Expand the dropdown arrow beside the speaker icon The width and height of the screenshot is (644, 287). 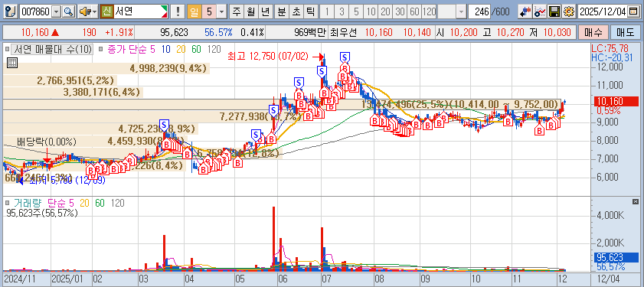95,11
